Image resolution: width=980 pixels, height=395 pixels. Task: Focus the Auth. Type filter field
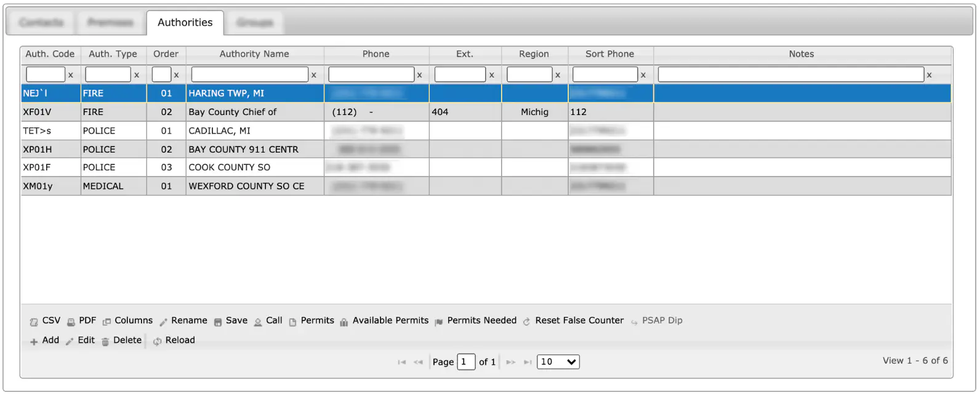coord(108,74)
